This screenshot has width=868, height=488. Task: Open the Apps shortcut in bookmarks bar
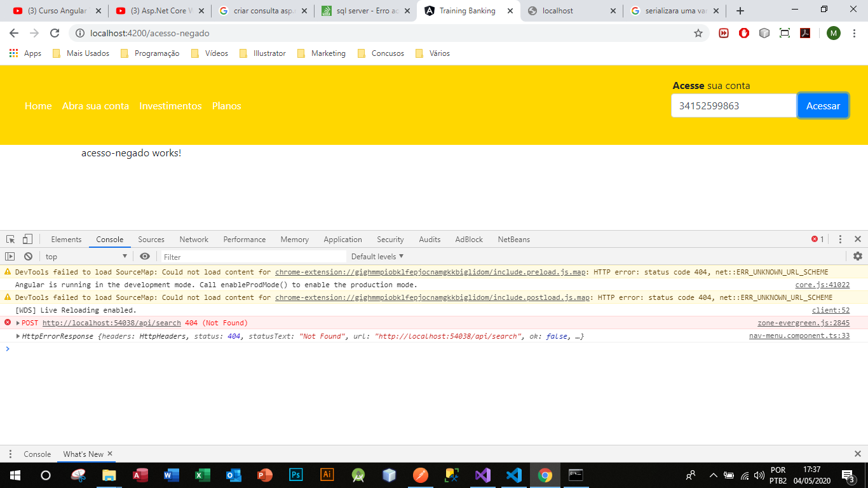tap(25, 53)
